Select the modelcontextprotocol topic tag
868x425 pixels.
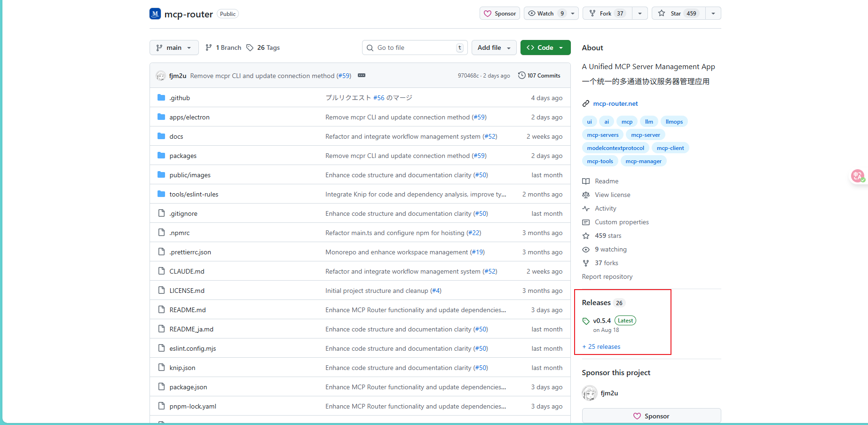615,148
